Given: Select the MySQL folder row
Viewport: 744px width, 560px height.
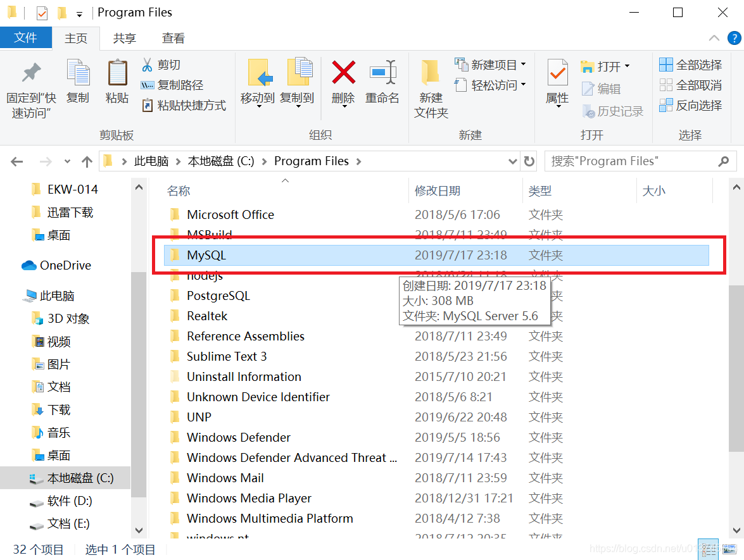Looking at the screenshot, I should [x=436, y=255].
